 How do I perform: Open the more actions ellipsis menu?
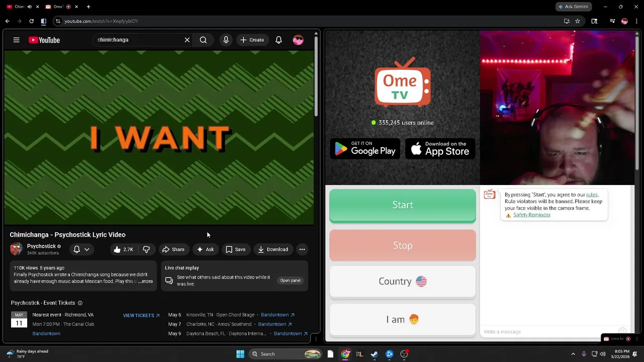(x=302, y=249)
